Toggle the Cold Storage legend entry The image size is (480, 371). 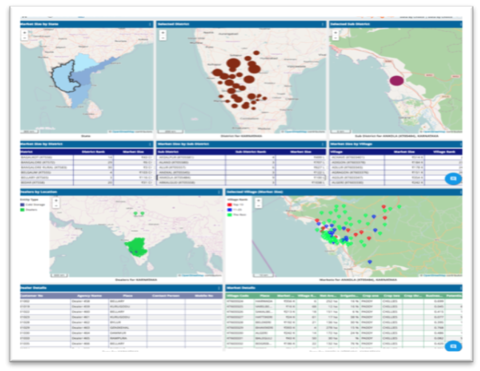coord(32,205)
